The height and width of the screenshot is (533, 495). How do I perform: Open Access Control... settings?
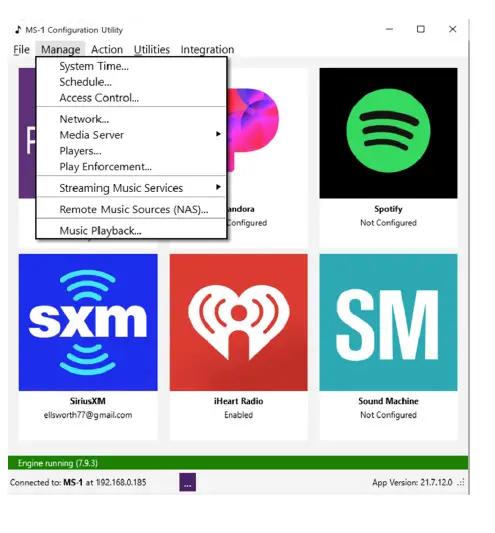point(131,98)
